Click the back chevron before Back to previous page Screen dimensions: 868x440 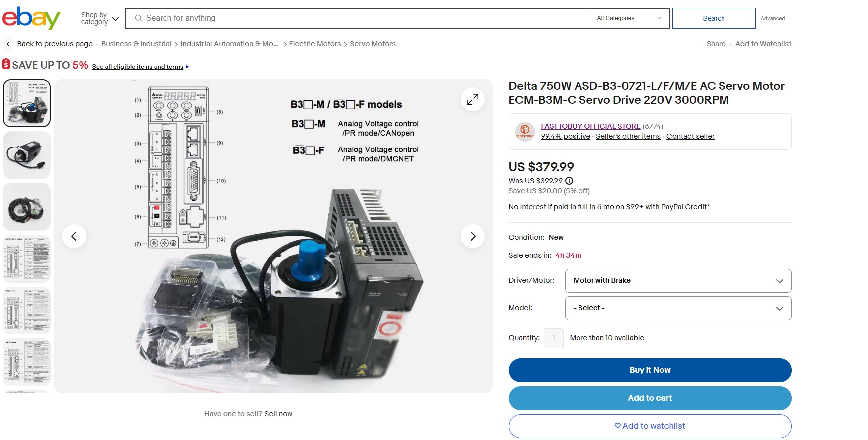point(8,44)
